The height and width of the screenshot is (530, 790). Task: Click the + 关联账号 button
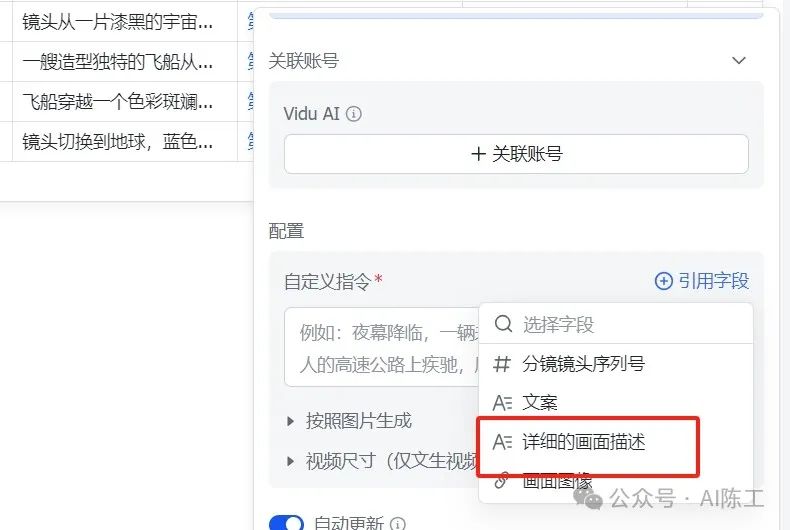click(516, 154)
